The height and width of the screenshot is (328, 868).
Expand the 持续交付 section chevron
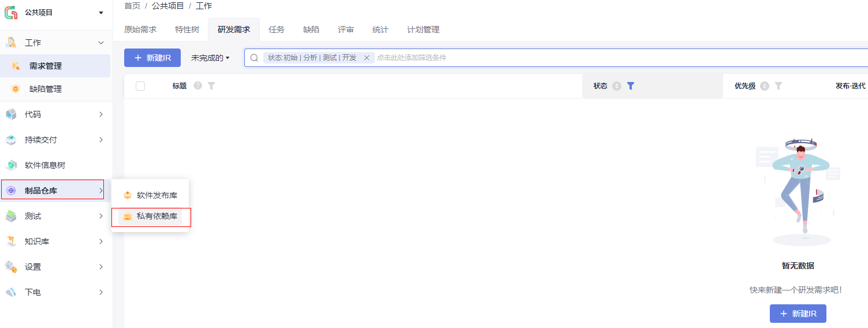[101, 140]
